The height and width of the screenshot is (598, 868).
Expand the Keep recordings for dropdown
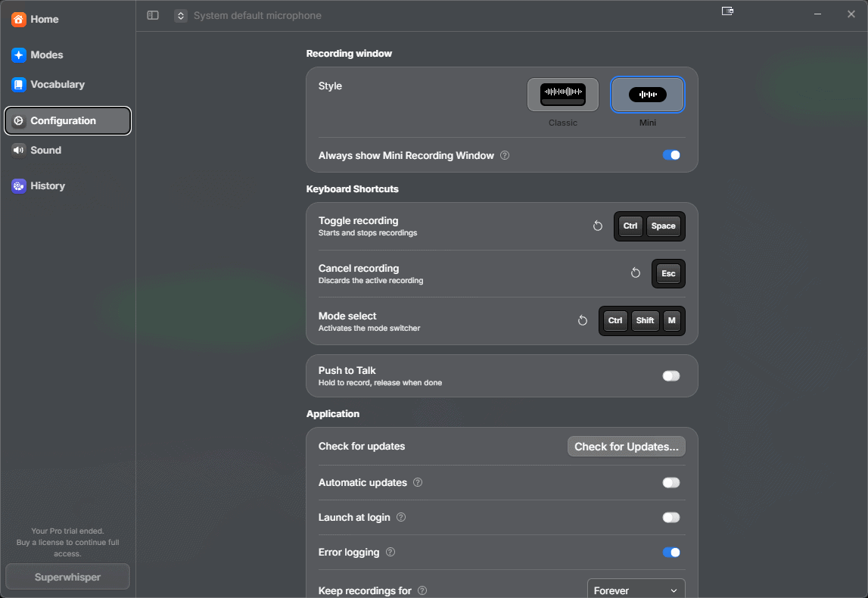pyautogui.click(x=636, y=590)
